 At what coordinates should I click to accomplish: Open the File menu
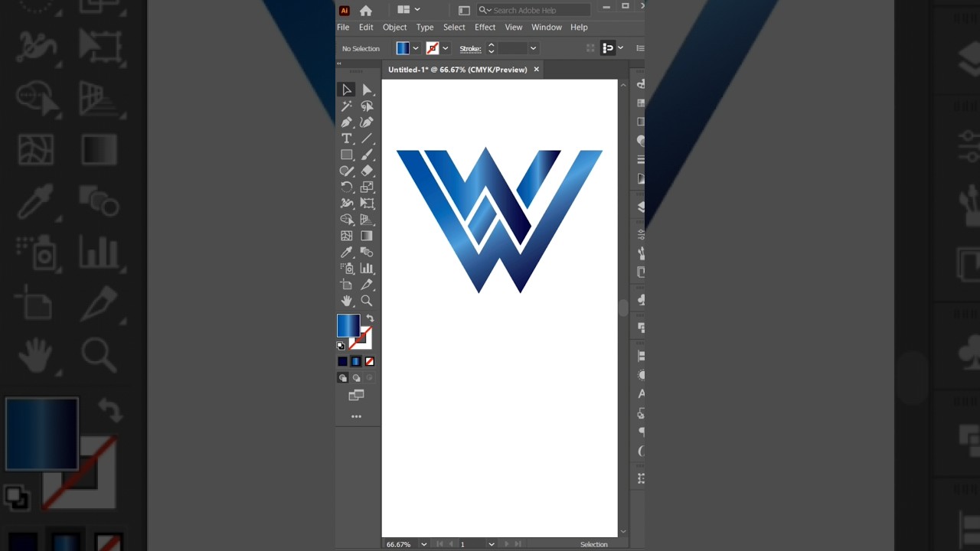343,28
